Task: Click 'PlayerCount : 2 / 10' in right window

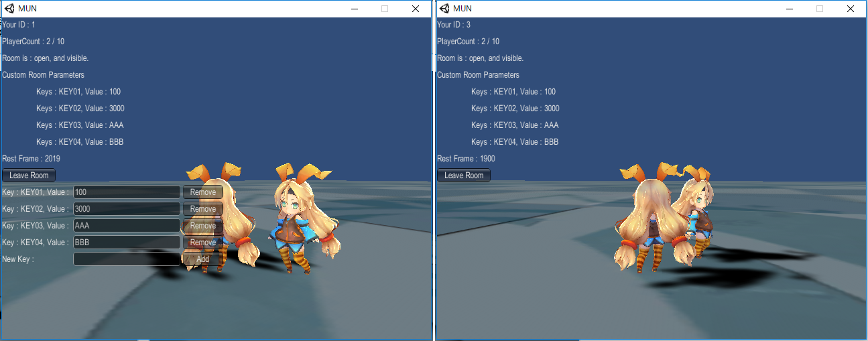Action: [469, 42]
